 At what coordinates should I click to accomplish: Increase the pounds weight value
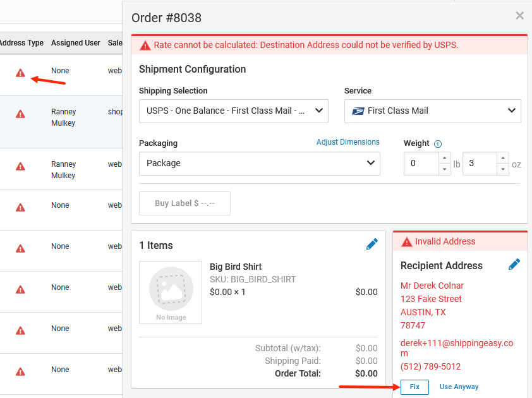pos(444,158)
